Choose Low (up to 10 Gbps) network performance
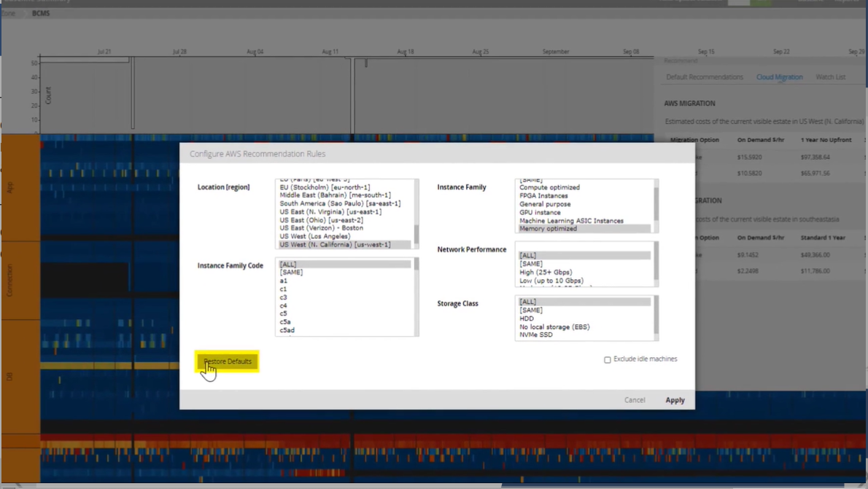 tap(551, 281)
